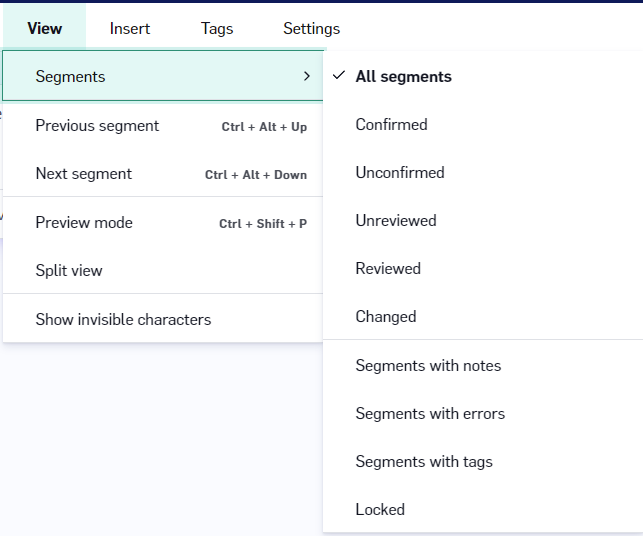This screenshot has height=536, width=643.
Task: Toggle Show invisible characters
Action: [x=163, y=319]
